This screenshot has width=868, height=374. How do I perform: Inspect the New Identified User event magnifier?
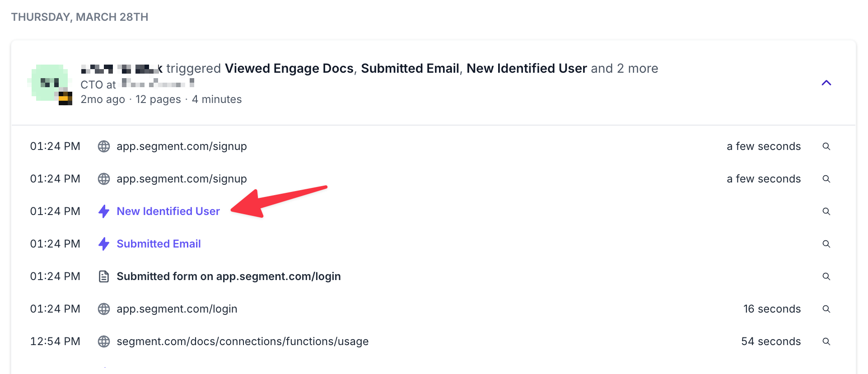pos(826,211)
